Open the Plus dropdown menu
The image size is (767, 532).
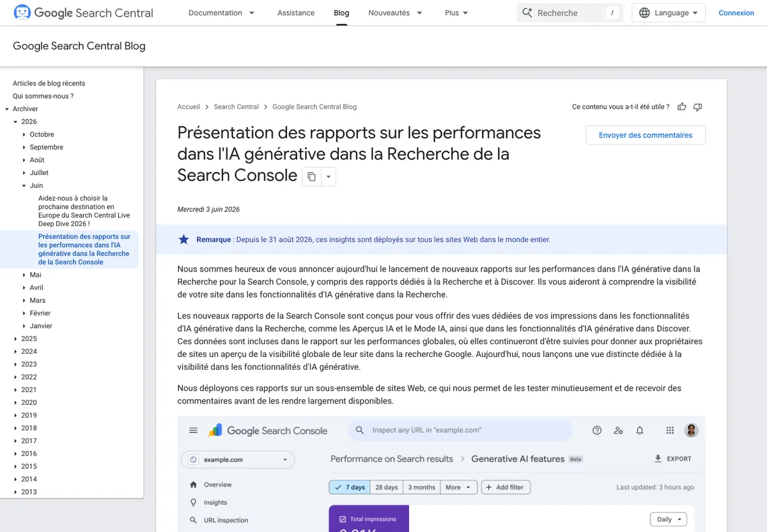pos(456,13)
